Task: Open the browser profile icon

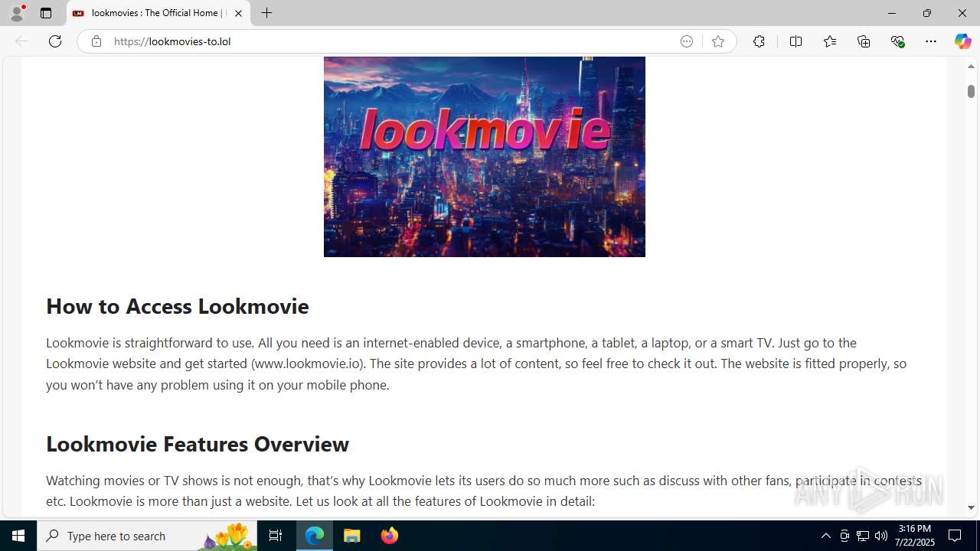Action: 17,13
